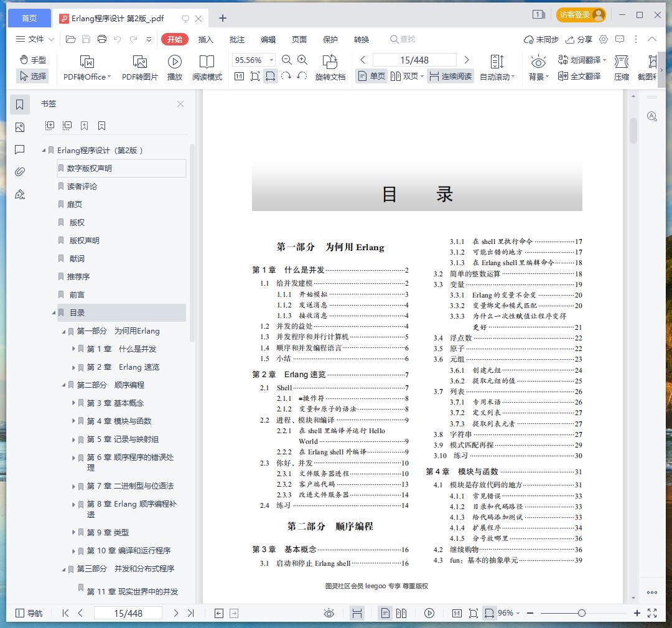Go to previous page arrow in ribbon
The width and height of the screenshot is (672, 628).
363,60
